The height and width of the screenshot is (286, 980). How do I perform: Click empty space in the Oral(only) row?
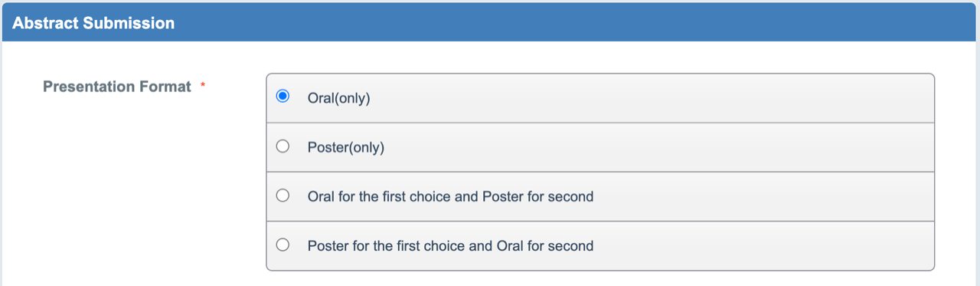click(651, 98)
